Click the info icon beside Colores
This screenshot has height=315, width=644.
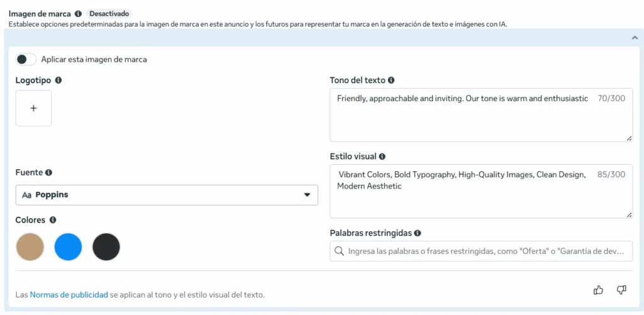pyautogui.click(x=53, y=220)
